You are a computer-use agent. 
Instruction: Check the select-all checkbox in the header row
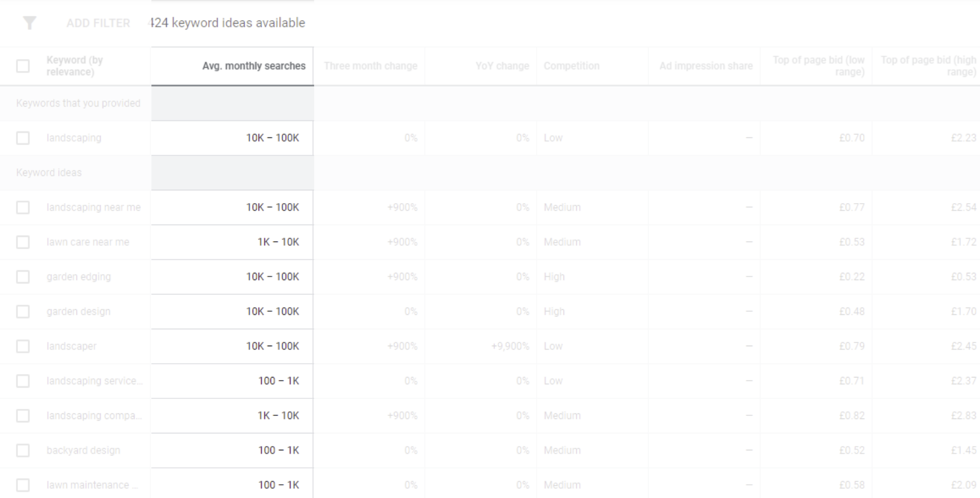pyautogui.click(x=23, y=66)
